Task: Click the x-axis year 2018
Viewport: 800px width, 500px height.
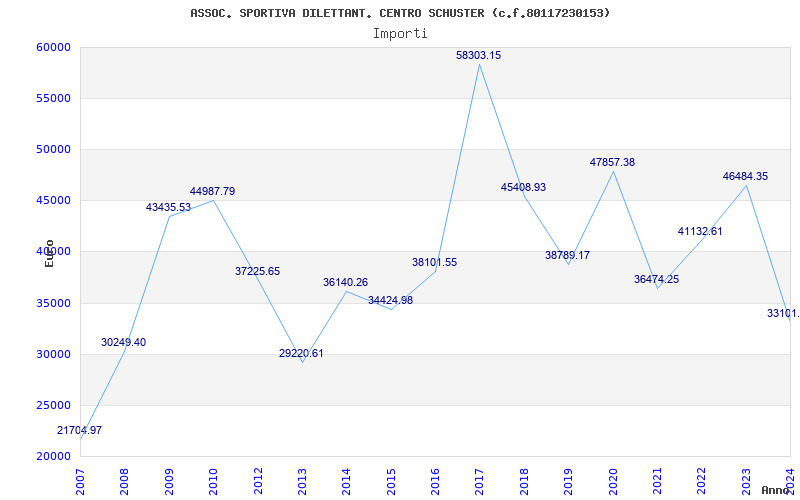Action: point(524,481)
